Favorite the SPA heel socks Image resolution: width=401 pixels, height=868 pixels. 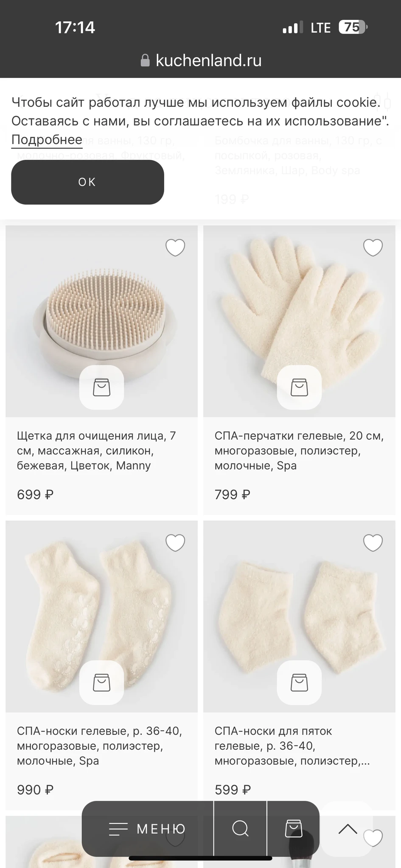coord(373,542)
